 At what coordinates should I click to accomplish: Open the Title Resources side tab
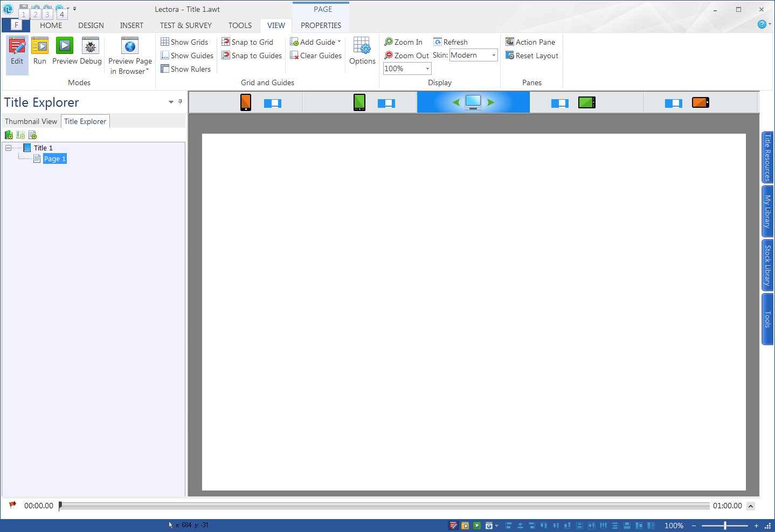(x=767, y=157)
